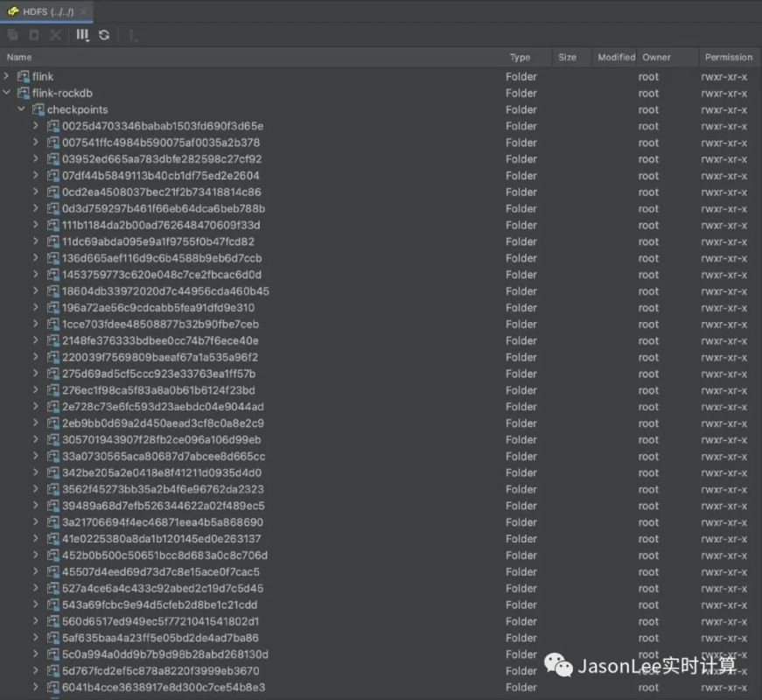This screenshot has height=700, width=762.
Task: Open the columns settings icon
Action: [x=82, y=35]
